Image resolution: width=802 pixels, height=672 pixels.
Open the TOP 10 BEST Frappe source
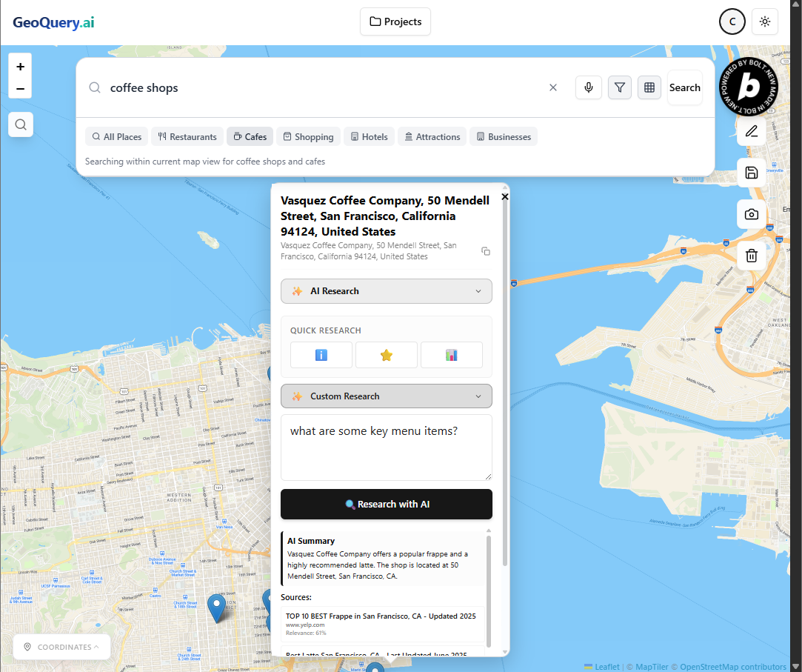pos(382,624)
